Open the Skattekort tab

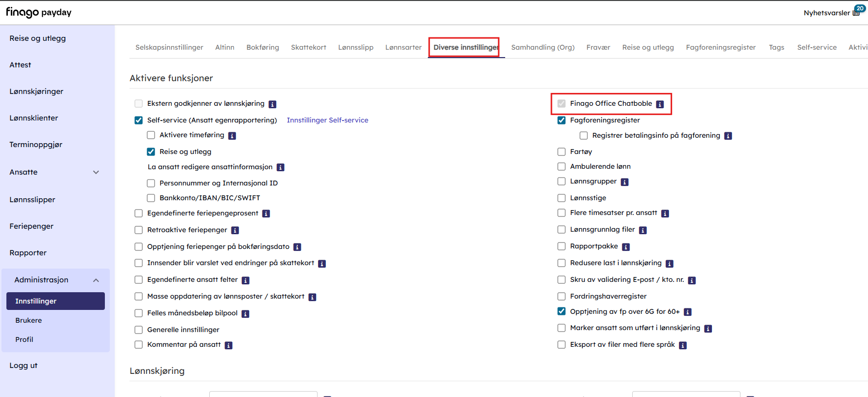[x=308, y=47]
